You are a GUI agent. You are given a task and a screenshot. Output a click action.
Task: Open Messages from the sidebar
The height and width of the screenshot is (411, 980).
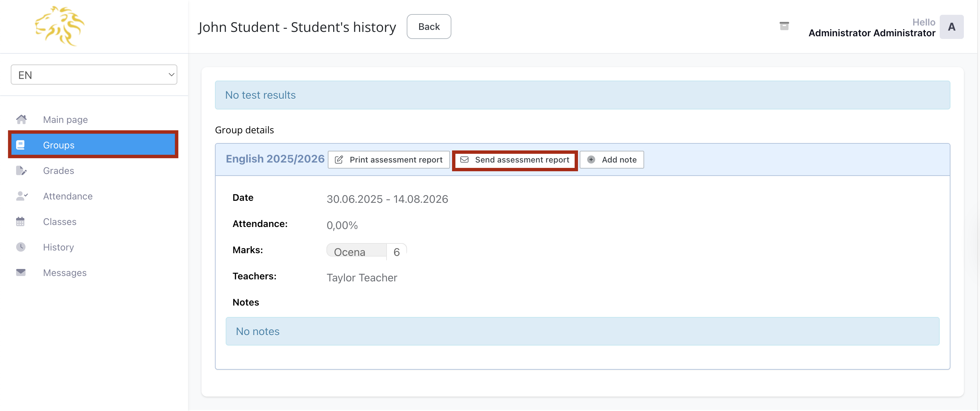[x=65, y=273]
